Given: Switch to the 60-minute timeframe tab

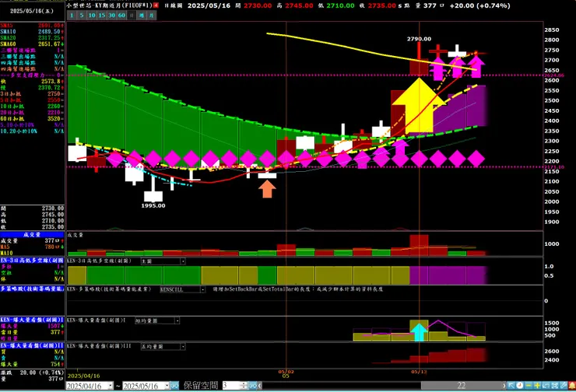Looking at the screenshot, I should point(121,16).
